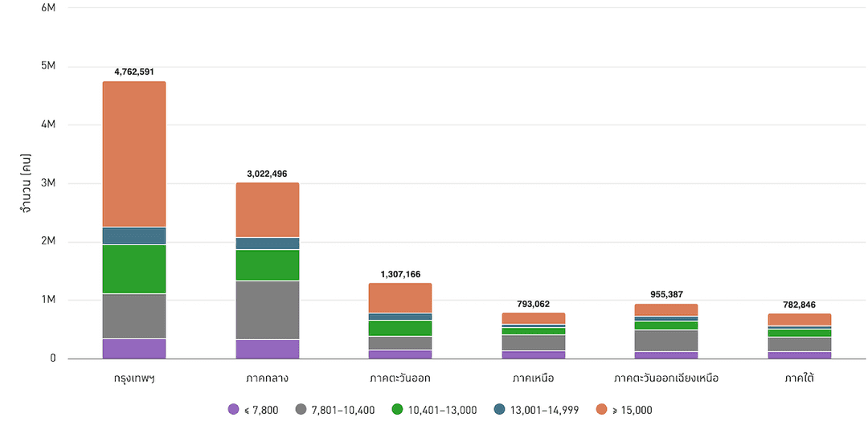Toggle the 13,001–14,999 legend label
The image size is (868, 434).
(543, 410)
